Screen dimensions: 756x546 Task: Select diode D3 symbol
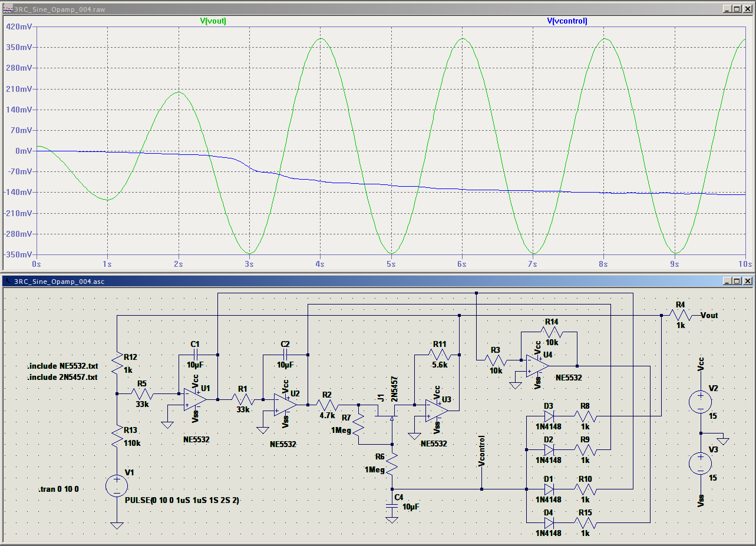click(x=549, y=416)
